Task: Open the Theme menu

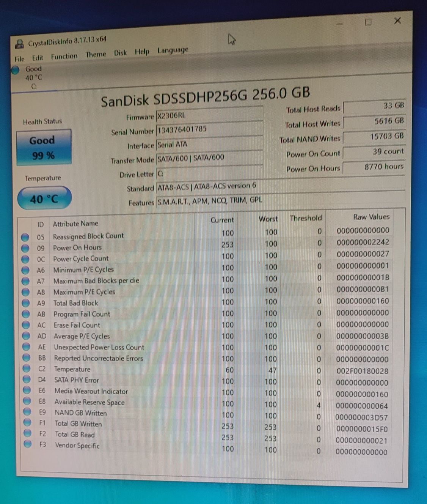Action: tap(96, 54)
